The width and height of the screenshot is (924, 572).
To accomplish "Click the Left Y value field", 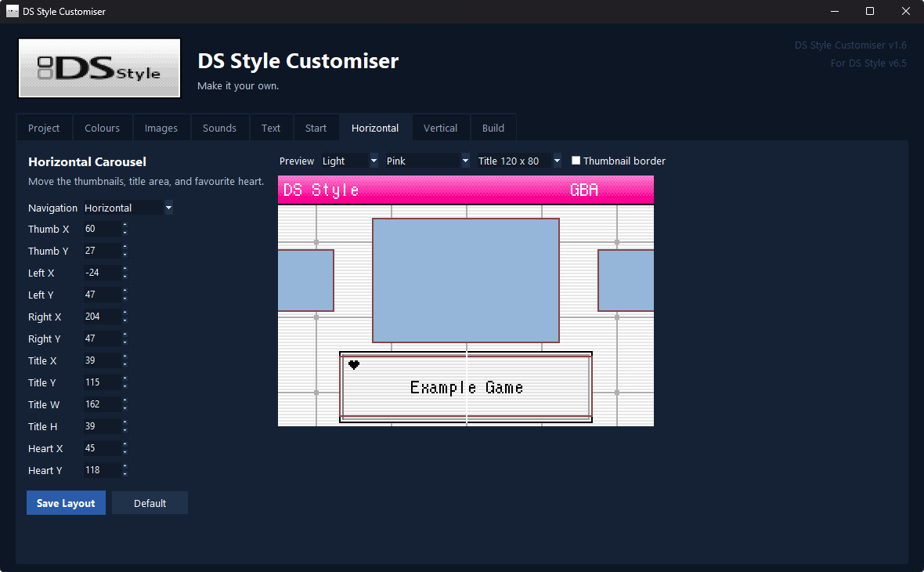I will pyautogui.click(x=102, y=295).
